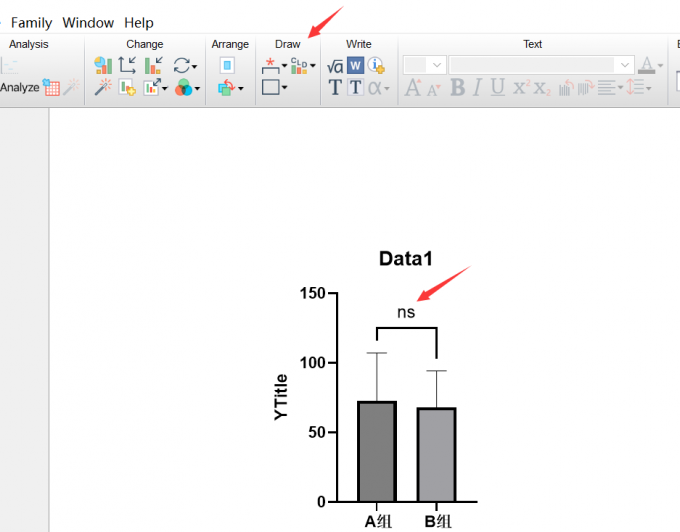Click the Analyze button

pyautogui.click(x=20, y=87)
